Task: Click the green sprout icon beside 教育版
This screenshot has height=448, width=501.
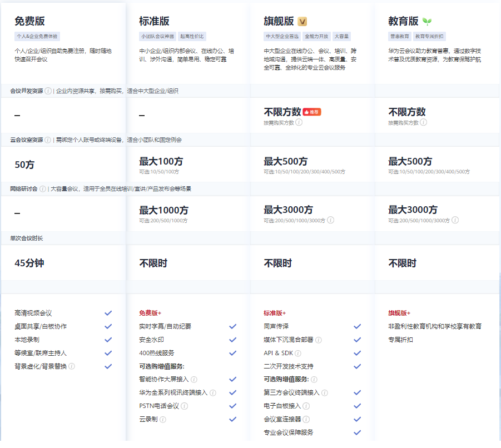Action: (x=427, y=21)
